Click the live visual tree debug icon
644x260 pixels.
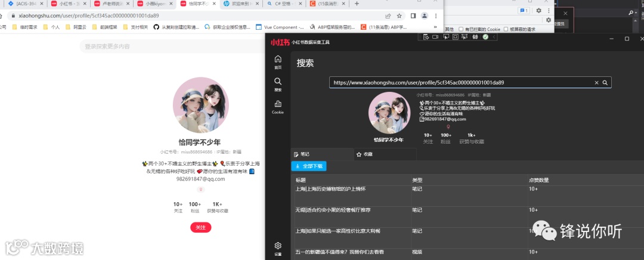[426, 37]
